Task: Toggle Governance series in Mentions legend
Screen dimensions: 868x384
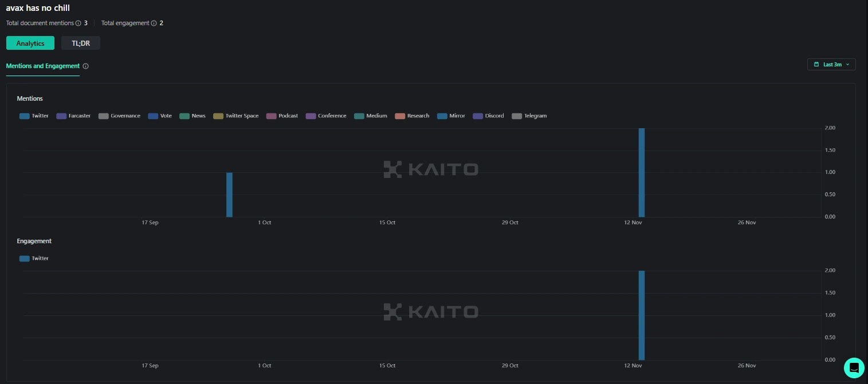Action: [x=119, y=116]
